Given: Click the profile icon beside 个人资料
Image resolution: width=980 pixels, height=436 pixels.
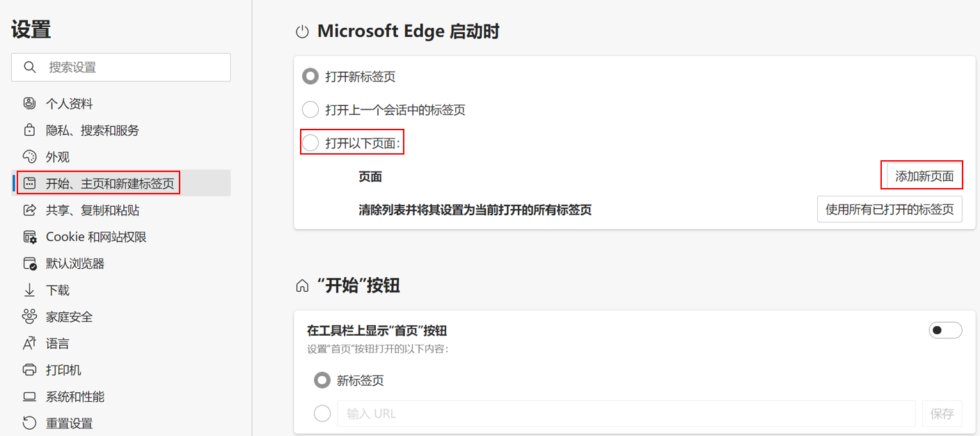Looking at the screenshot, I should click(x=29, y=104).
